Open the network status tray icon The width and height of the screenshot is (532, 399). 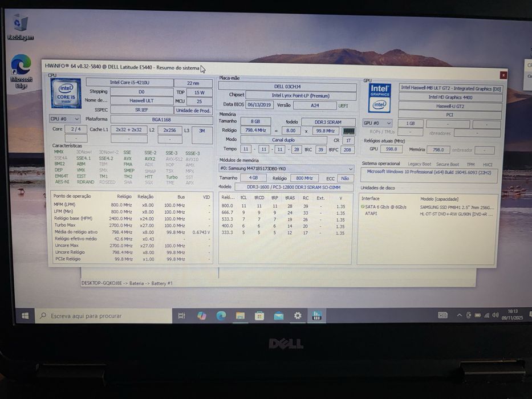point(486,315)
